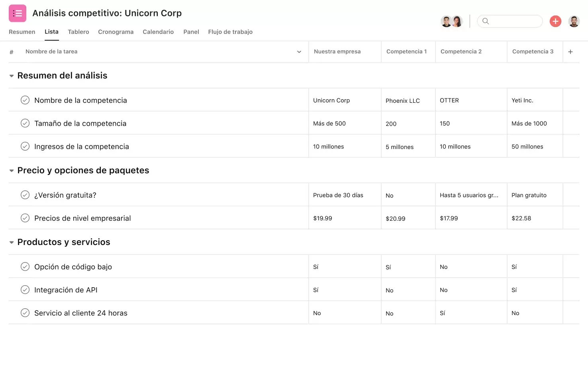Toggle completion for Precios de nivel empresarial
The height and width of the screenshot is (392, 588).
[25, 218]
